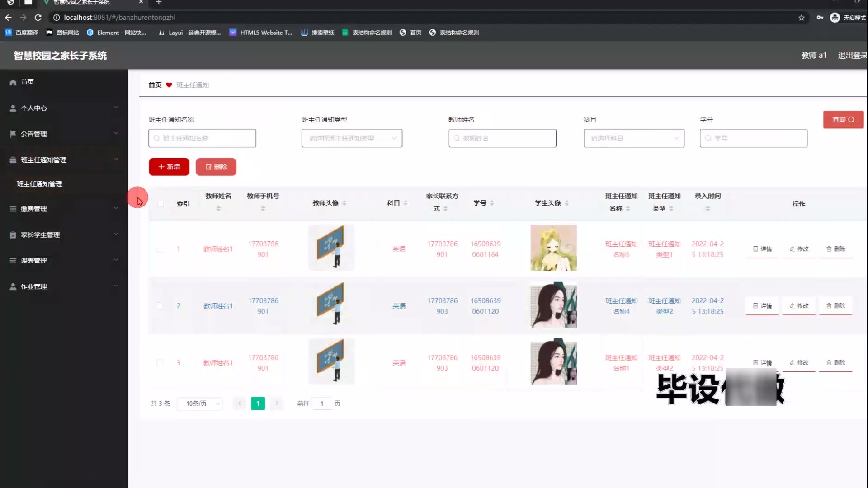Click 缴费管理 sidebar icon
The image size is (868, 488).
pyautogui.click(x=13, y=209)
